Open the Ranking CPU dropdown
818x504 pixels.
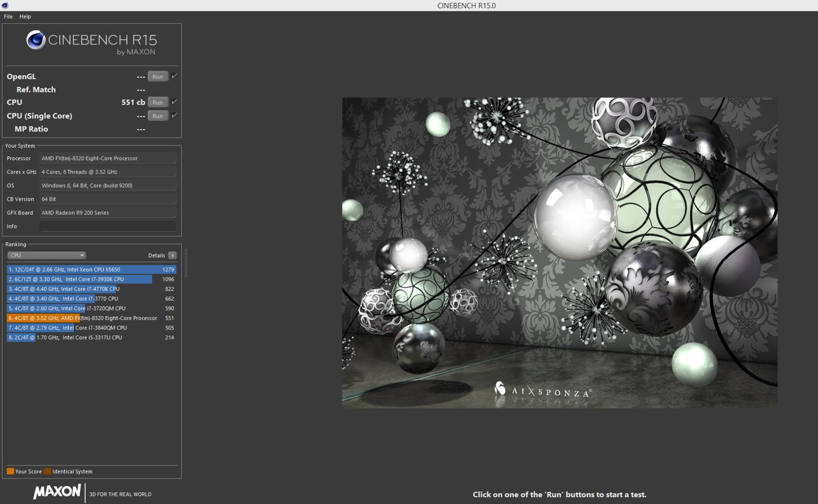(46, 255)
